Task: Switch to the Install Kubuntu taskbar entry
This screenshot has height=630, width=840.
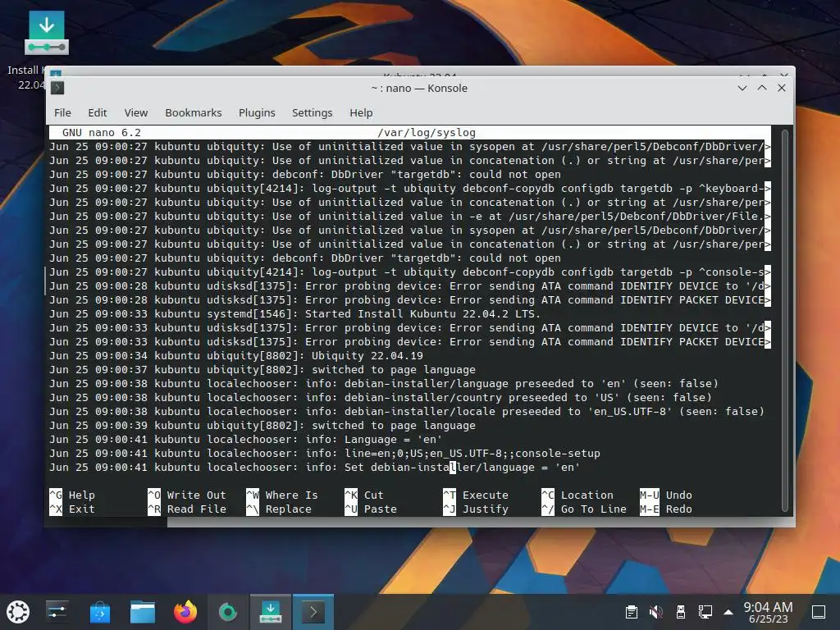Action: tap(271, 612)
